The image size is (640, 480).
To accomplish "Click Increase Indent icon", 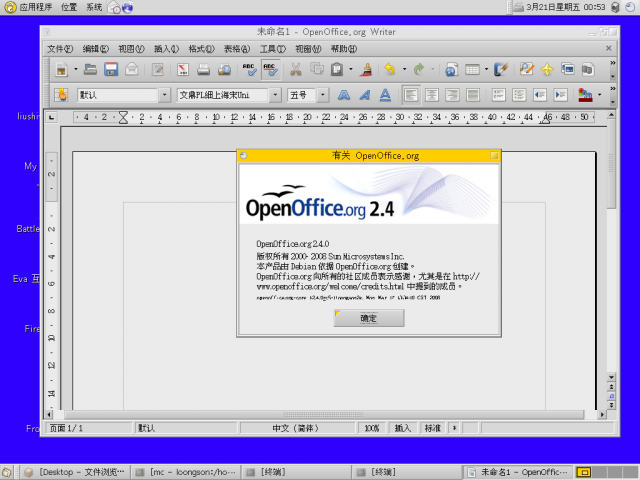I will point(560,95).
